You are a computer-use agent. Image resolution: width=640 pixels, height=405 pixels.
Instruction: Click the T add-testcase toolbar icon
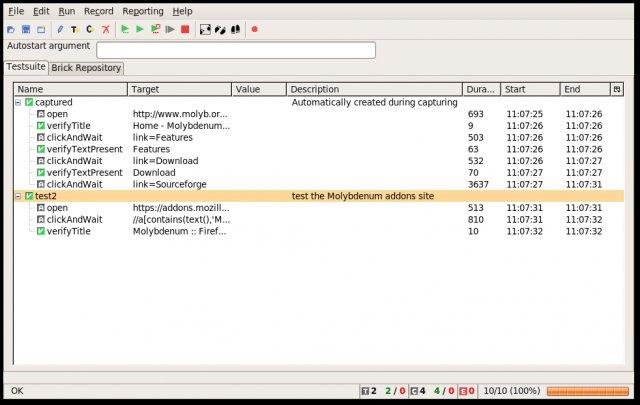[74, 29]
